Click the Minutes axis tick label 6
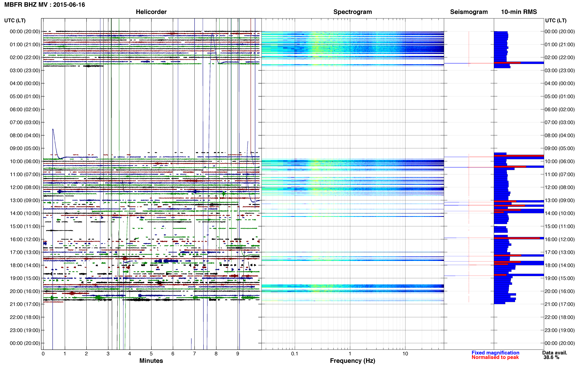 tap(173, 354)
